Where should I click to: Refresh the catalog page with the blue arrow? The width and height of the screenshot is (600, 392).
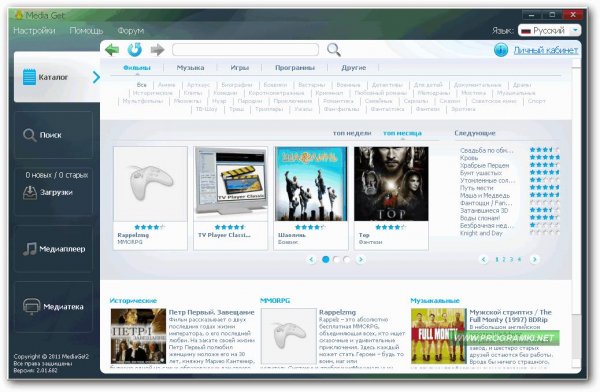click(x=134, y=49)
